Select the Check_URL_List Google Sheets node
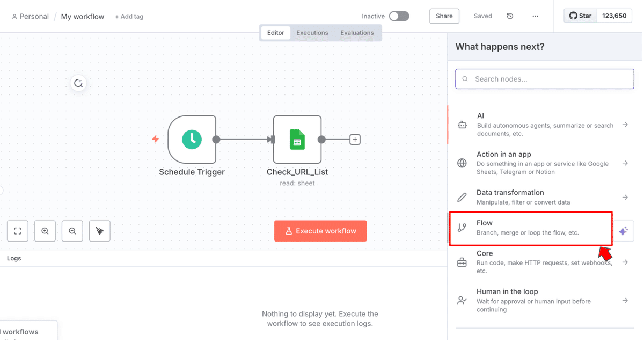The image size is (644, 343). tap(297, 140)
